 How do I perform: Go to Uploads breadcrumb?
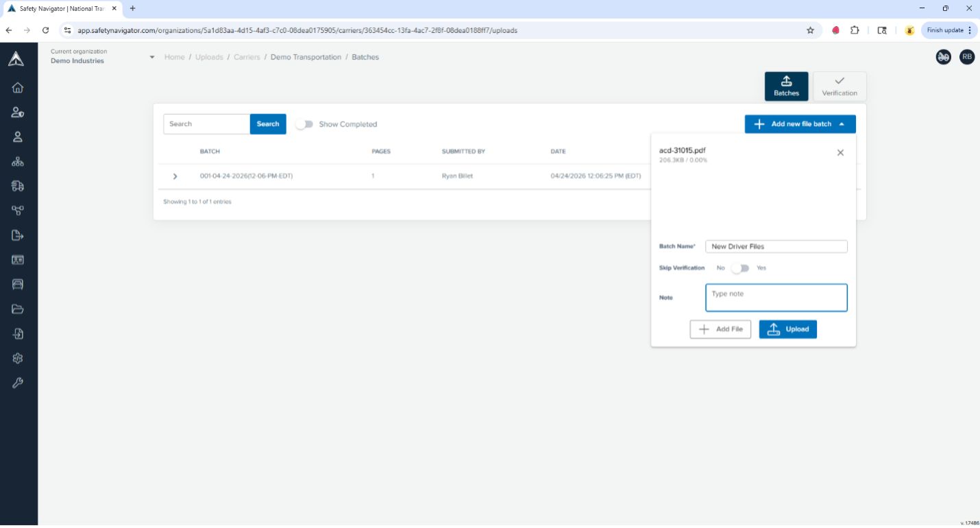tap(209, 57)
